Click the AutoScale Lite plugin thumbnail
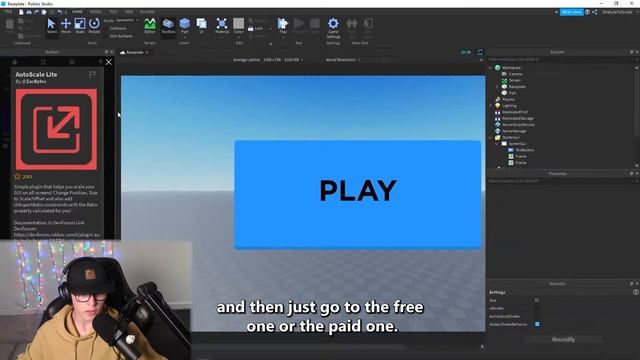The image size is (640, 360). point(56,129)
